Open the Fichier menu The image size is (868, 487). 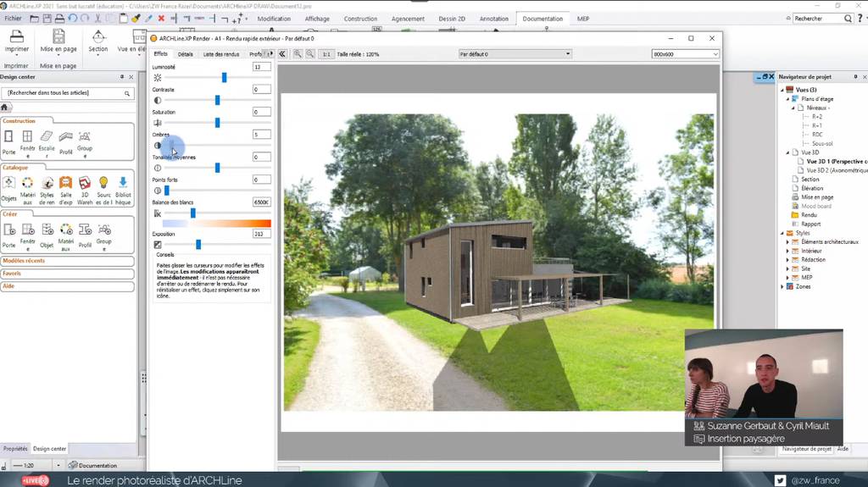tap(13, 19)
